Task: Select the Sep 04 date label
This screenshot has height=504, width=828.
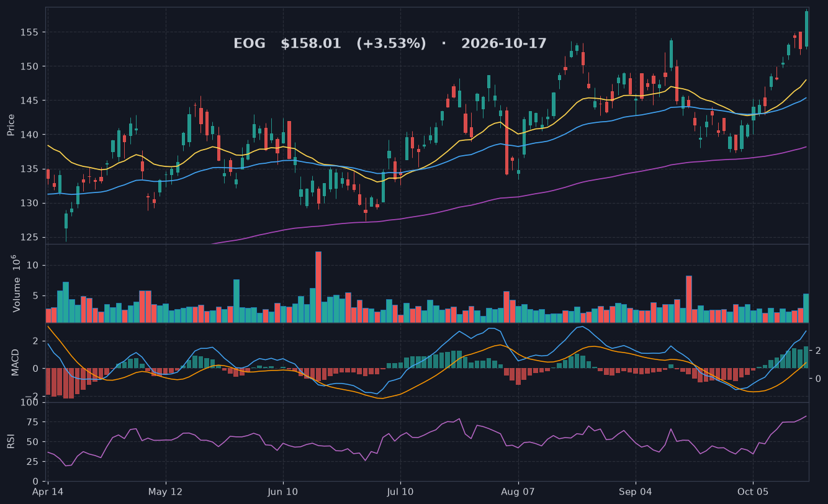Action: point(635,492)
